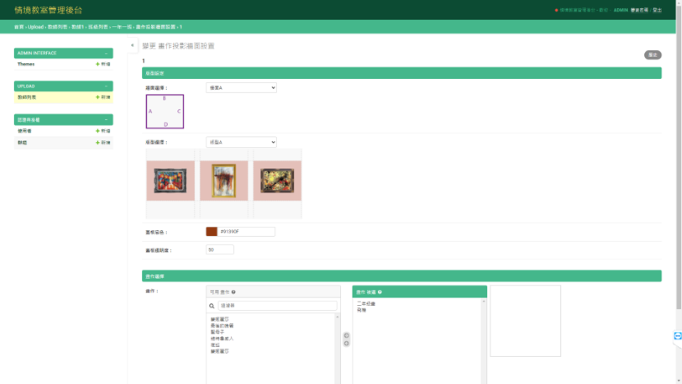
Task: Click the wall diagram labeled A B C D
Action: point(165,111)
